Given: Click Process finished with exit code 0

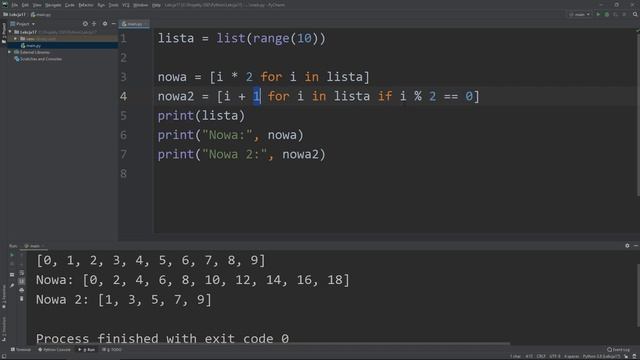Looking at the screenshot, I should click(162, 338).
